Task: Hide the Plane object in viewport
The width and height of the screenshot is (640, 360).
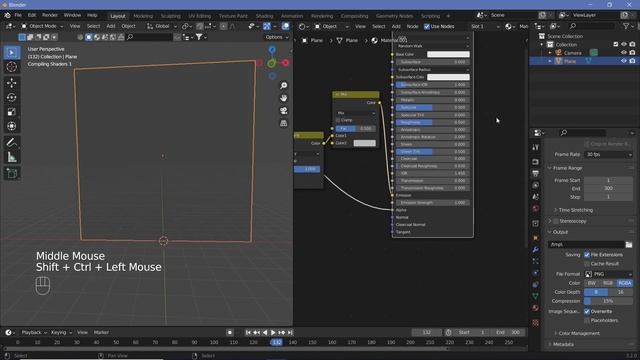Action: [x=623, y=61]
